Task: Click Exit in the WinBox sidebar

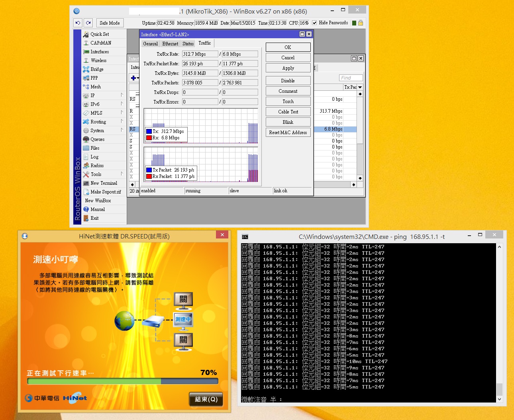Action: coord(104,218)
